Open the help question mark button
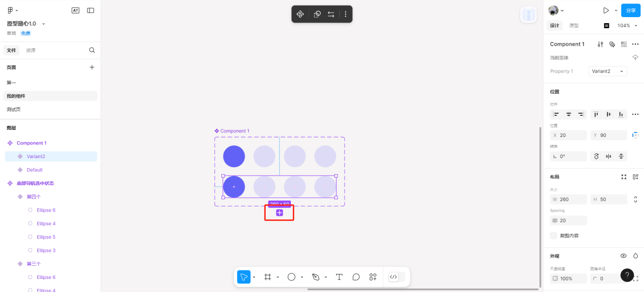The width and height of the screenshot is (644, 292). pyautogui.click(x=627, y=275)
